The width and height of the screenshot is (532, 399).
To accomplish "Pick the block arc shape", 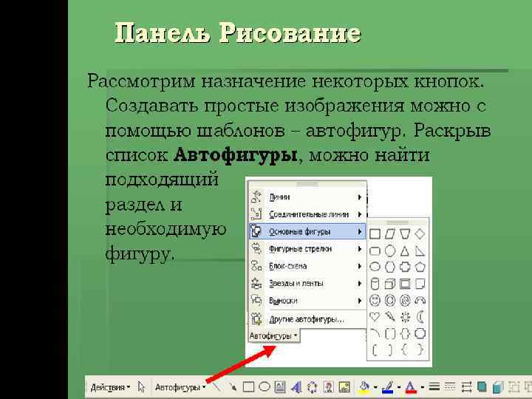I will [x=420, y=300].
